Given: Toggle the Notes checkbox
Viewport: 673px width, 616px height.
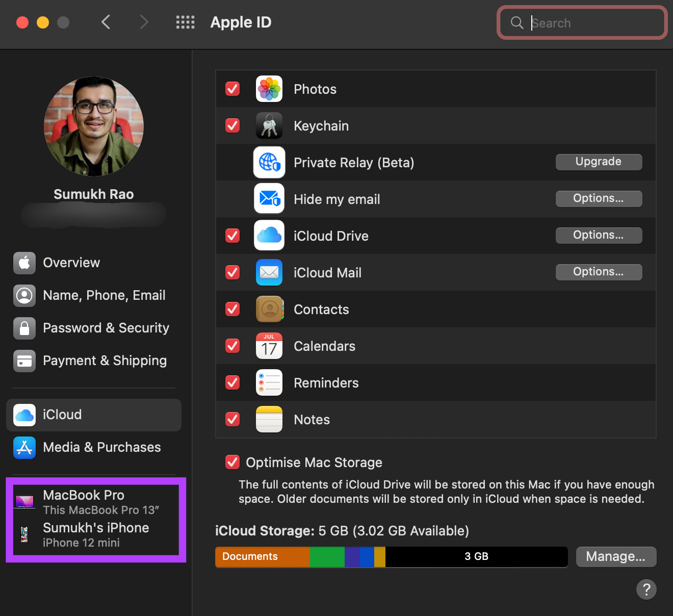Looking at the screenshot, I should click(x=232, y=419).
